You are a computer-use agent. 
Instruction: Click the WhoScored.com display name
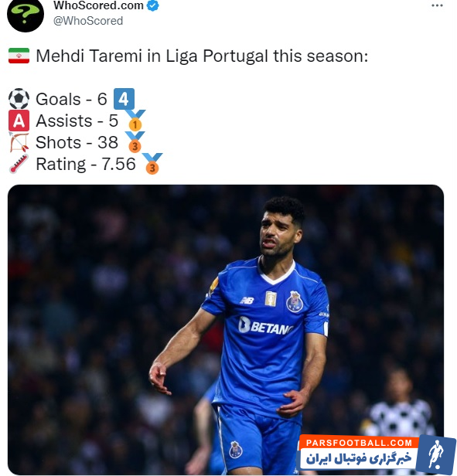(x=98, y=5)
